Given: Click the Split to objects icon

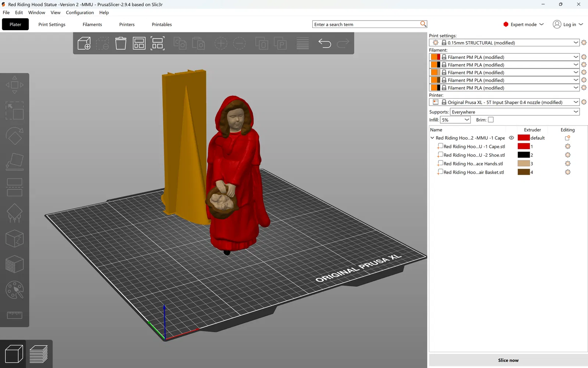Looking at the screenshot, I should (262, 43).
